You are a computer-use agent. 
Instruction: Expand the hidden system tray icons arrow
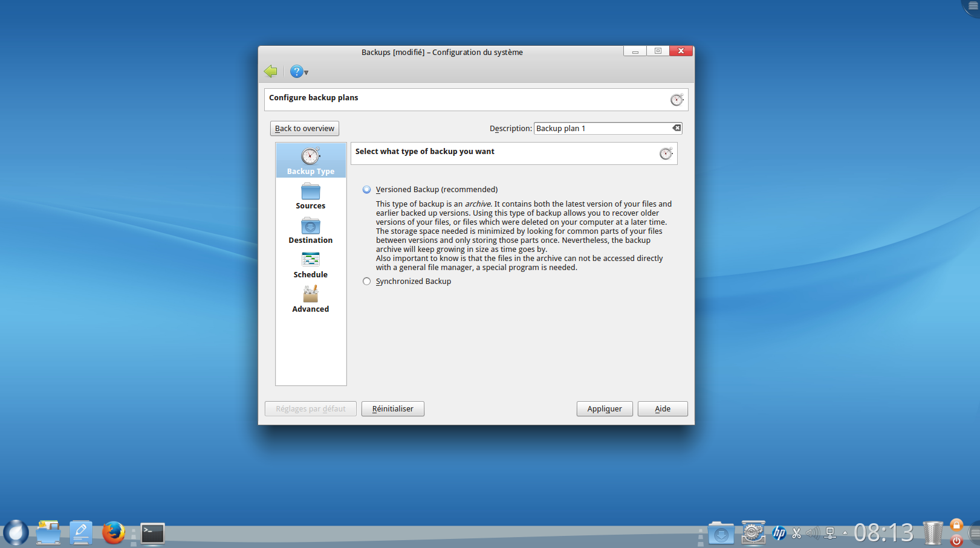pyautogui.click(x=845, y=533)
